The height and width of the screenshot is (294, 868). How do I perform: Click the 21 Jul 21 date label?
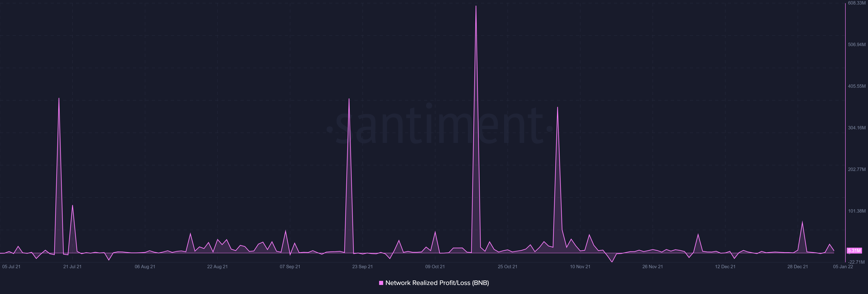pos(72,266)
